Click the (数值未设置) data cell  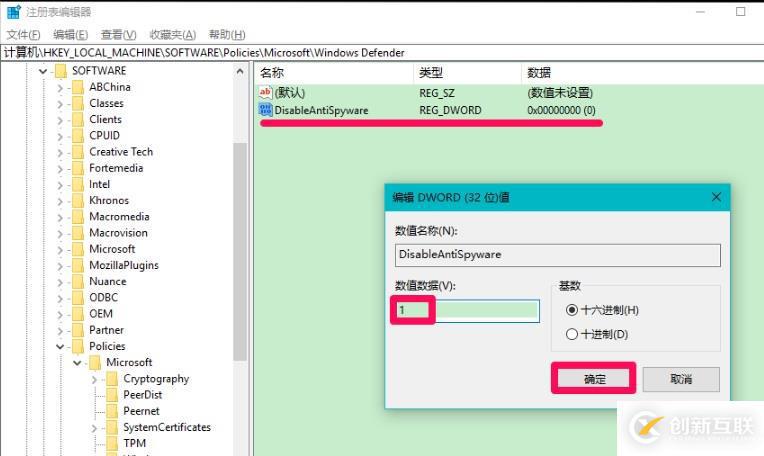560,93
